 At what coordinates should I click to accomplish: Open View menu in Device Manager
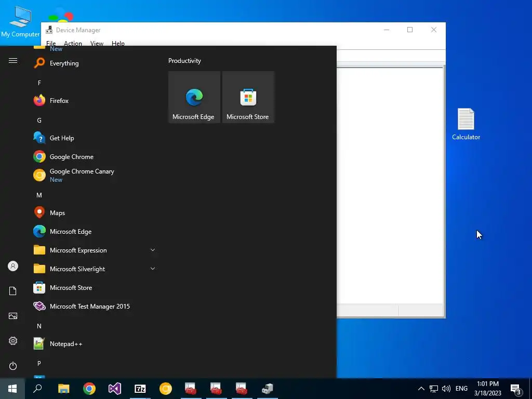click(x=97, y=44)
